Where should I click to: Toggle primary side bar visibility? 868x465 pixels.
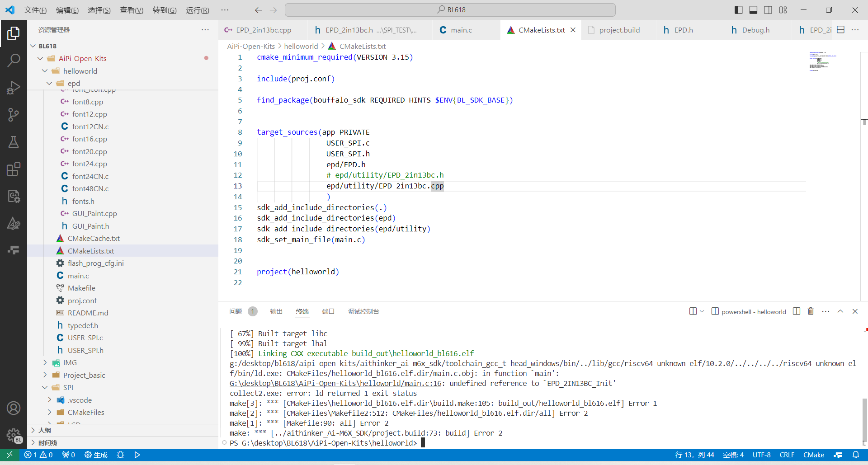tap(739, 10)
